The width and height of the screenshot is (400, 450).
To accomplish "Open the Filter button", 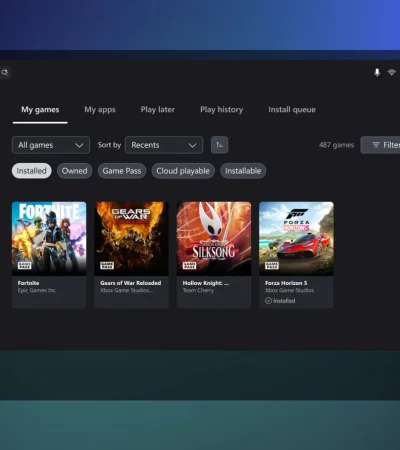I will (380, 145).
